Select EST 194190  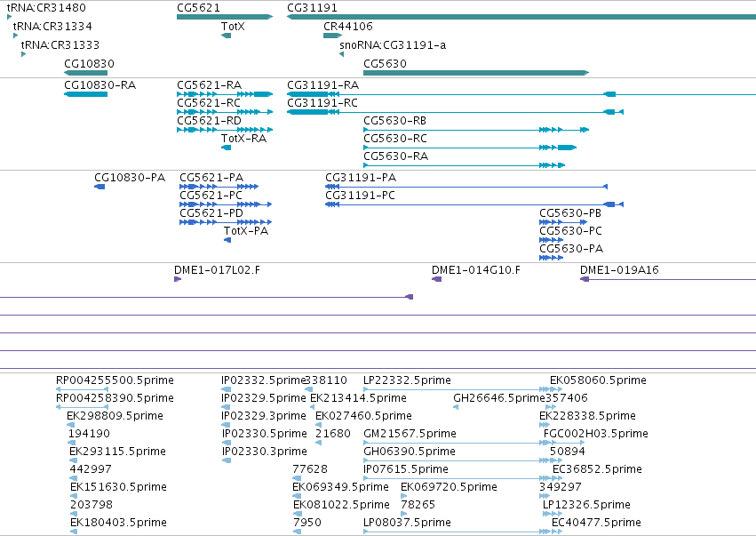click(x=72, y=443)
